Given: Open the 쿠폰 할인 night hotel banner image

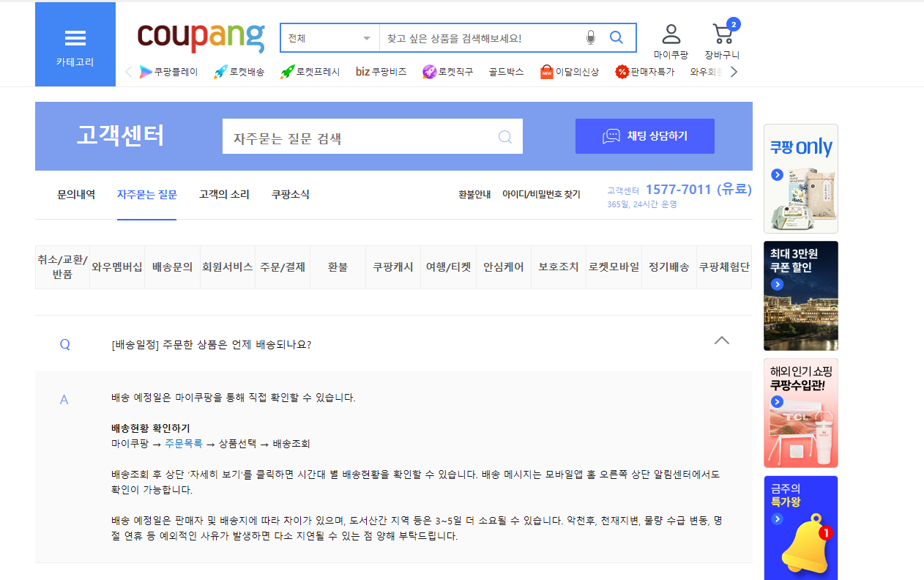Looking at the screenshot, I should pos(801,296).
